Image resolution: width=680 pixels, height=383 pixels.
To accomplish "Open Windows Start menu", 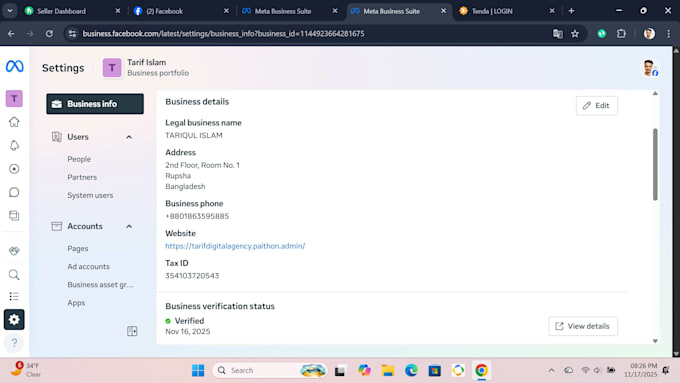I will (x=198, y=370).
